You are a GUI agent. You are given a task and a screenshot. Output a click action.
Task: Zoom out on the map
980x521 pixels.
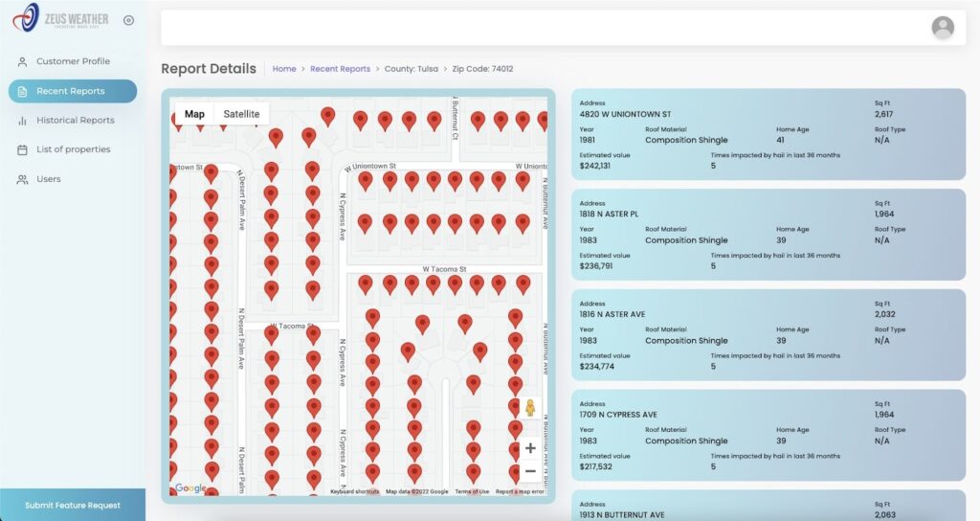pos(530,471)
